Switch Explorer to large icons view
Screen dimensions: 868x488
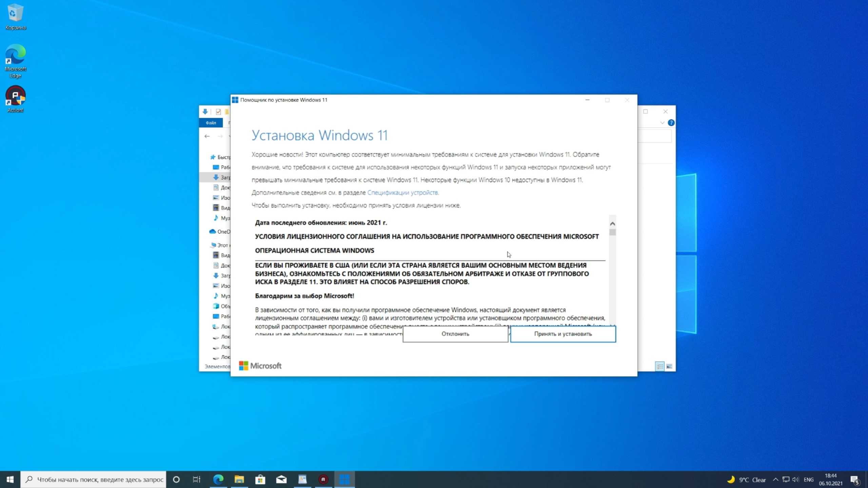click(669, 366)
